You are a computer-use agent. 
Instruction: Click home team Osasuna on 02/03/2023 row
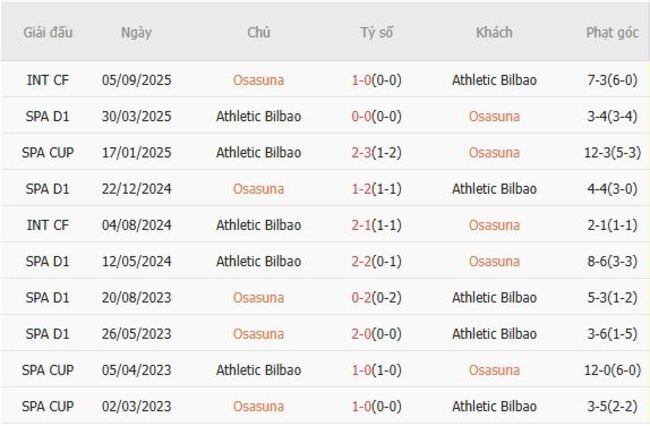(258, 407)
